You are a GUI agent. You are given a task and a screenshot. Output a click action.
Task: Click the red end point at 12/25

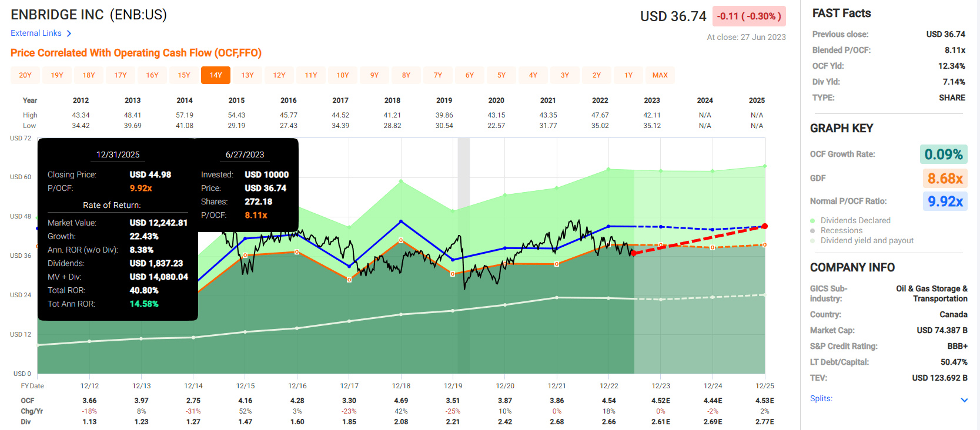click(765, 226)
